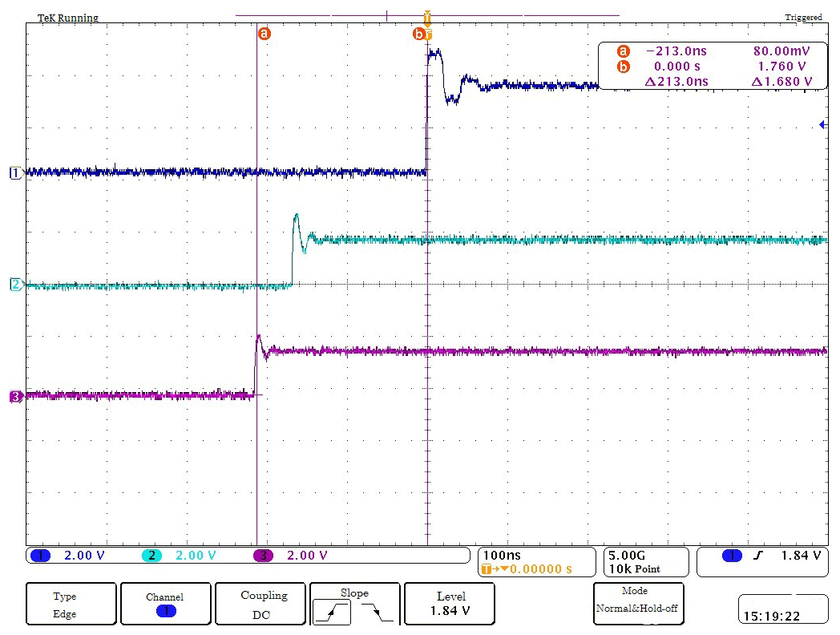Select the channel 3 ground marker at left edge
This screenshot has height=635, width=840.
[14, 396]
